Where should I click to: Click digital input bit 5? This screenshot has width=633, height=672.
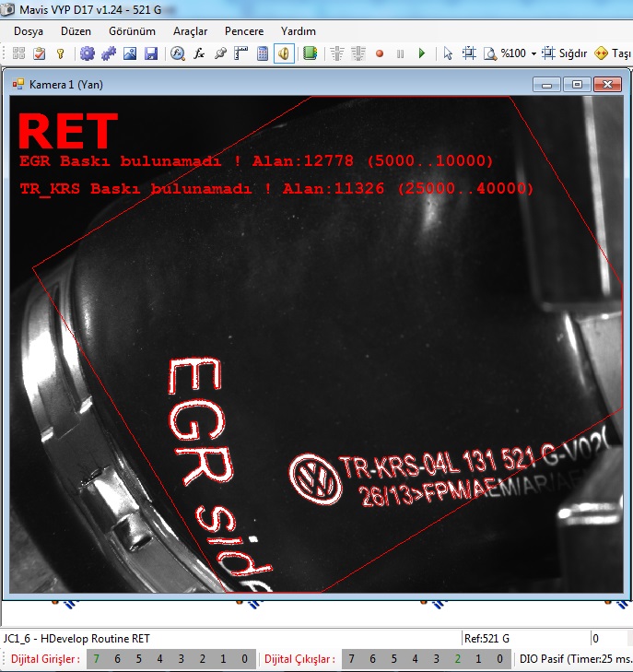coord(139,659)
